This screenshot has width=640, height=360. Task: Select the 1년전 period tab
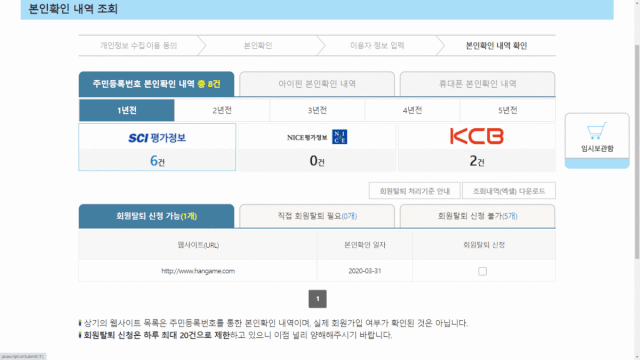127,110
